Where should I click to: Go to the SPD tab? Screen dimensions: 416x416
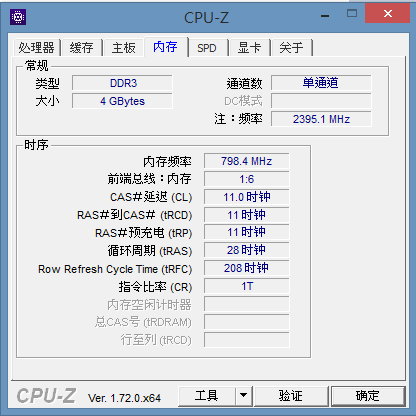coord(207,48)
